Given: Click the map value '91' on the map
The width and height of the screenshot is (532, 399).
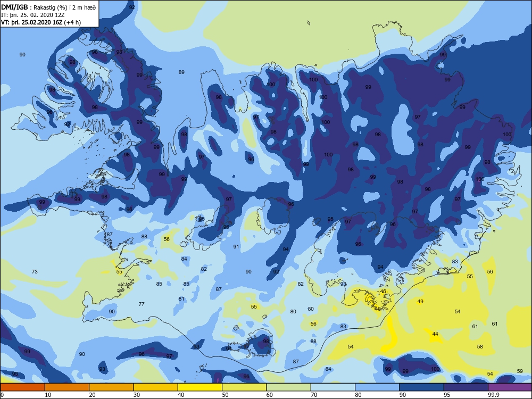Looking at the screenshot, I should (236, 247).
